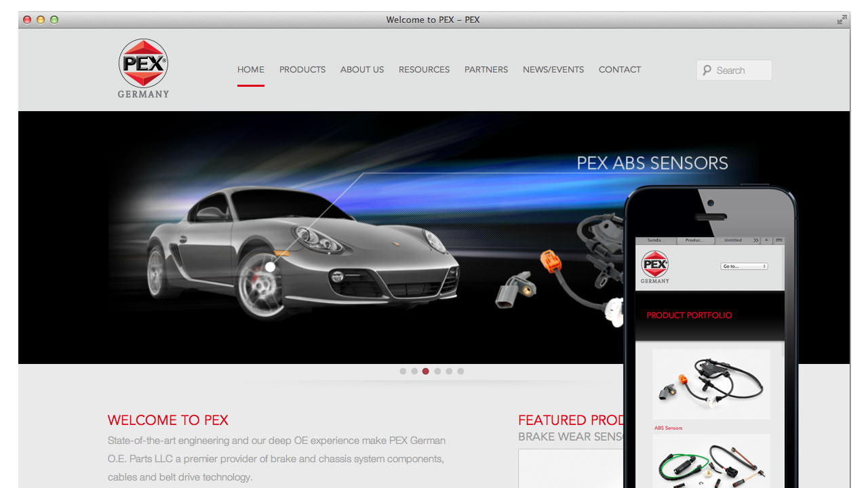Select the active red slider dot
This screenshot has width=868, height=488.
(426, 371)
